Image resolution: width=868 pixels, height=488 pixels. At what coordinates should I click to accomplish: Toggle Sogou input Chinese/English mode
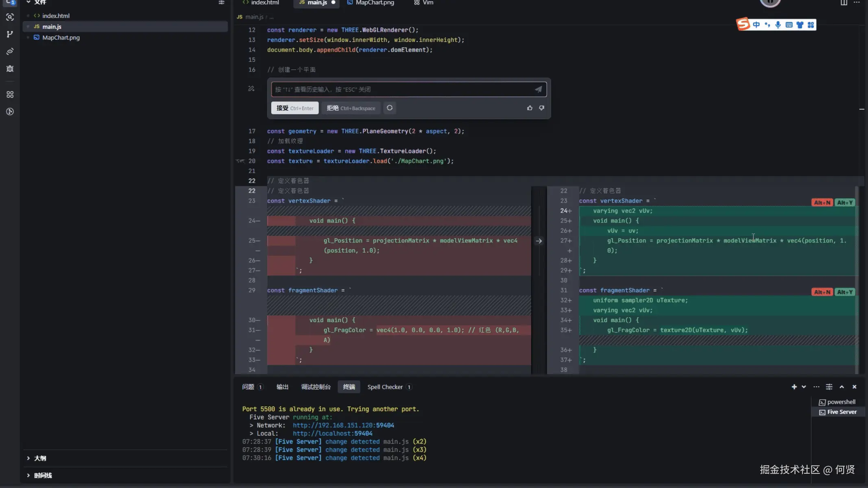[756, 25]
